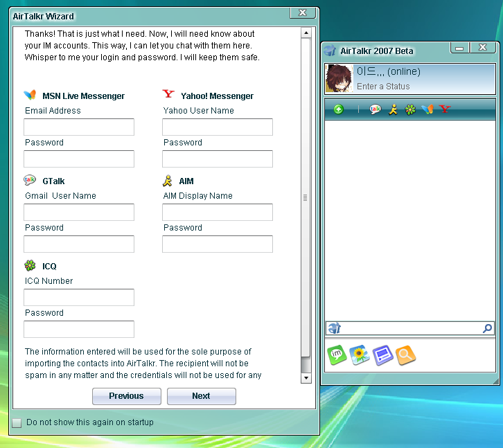Tick "Do not show this again on startup"
Image resolution: width=503 pixels, height=448 pixels.
coord(17,422)
